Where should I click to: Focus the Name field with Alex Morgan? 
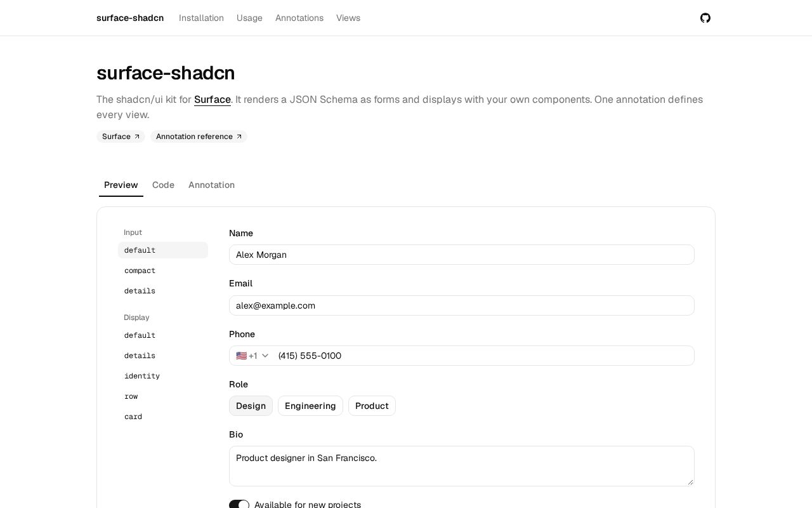(x=462, y=255)
